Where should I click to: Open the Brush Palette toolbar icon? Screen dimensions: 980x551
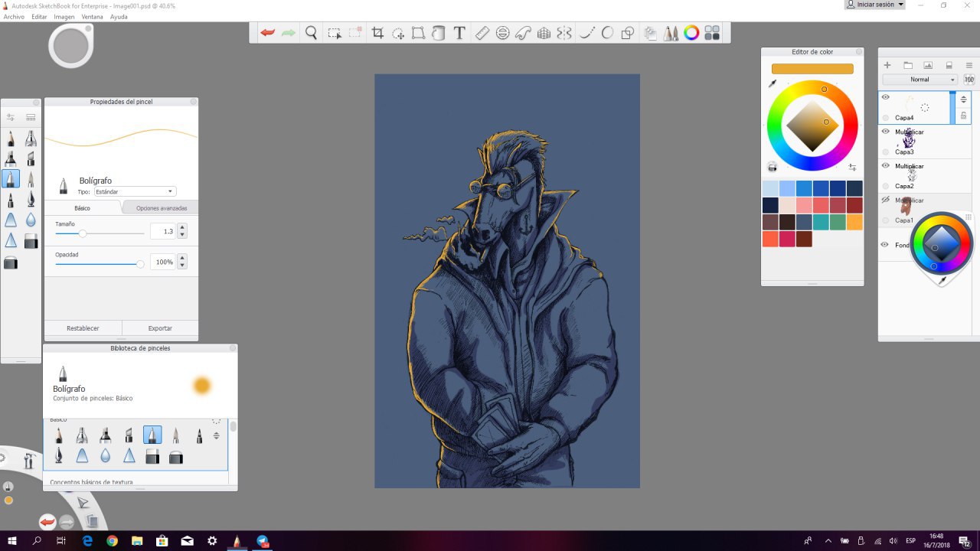[671, 33]
